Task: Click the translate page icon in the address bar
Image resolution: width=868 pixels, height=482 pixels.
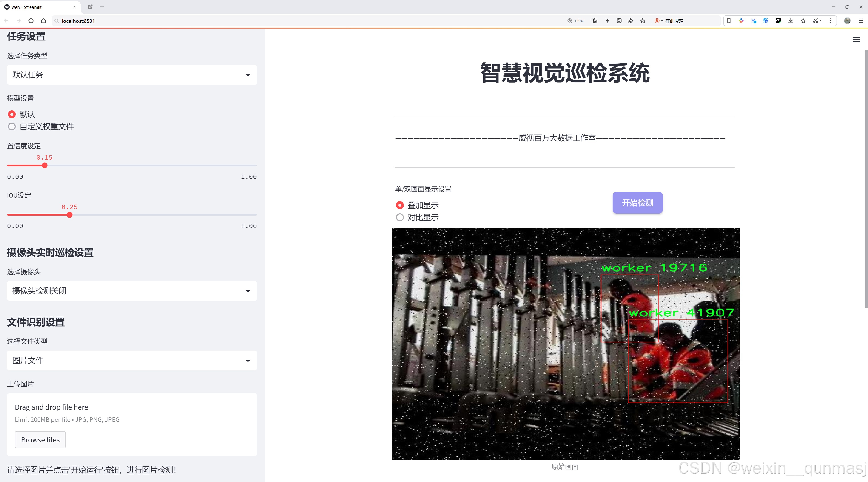Action: tap(594, 21)
